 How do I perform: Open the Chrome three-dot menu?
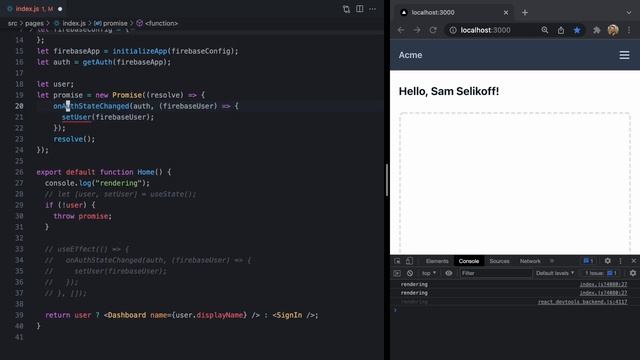click(629, 30)
